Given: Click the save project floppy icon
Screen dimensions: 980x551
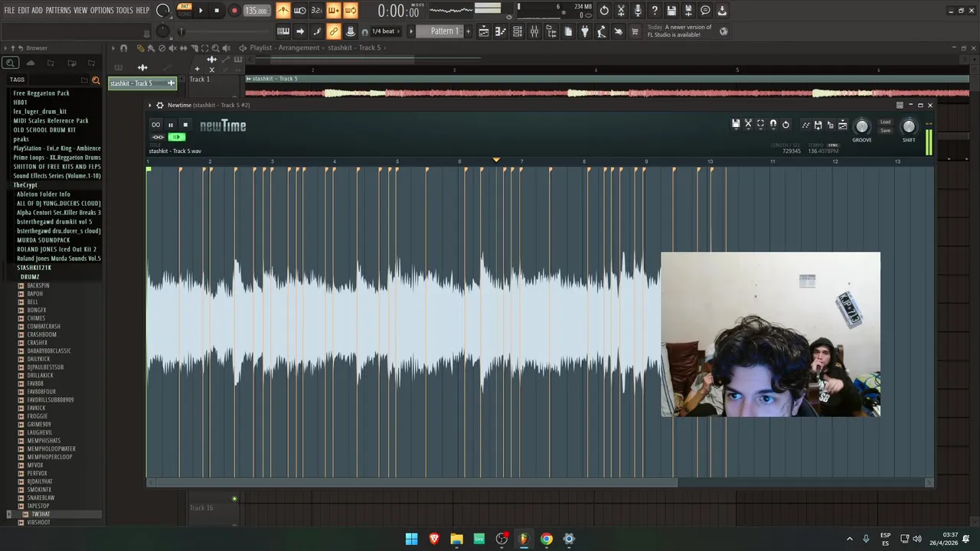Looking at the screenshot, I should tap(671, 11).
